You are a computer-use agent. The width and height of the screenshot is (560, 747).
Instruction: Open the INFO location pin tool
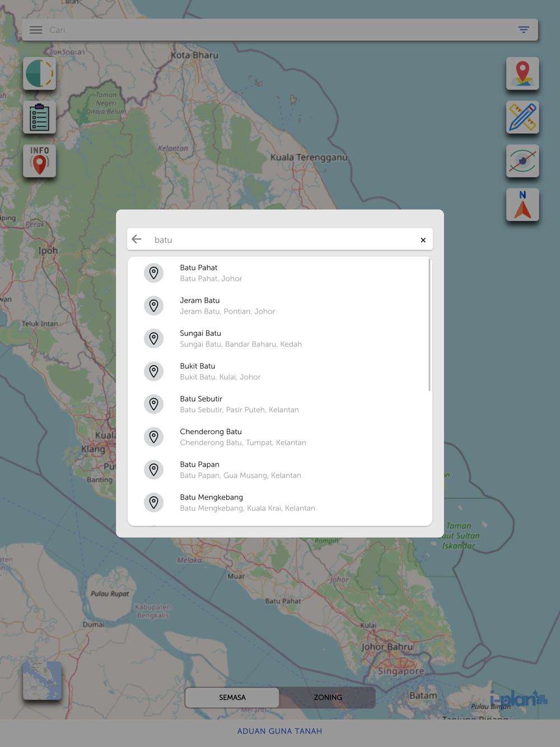pos(39,161)
